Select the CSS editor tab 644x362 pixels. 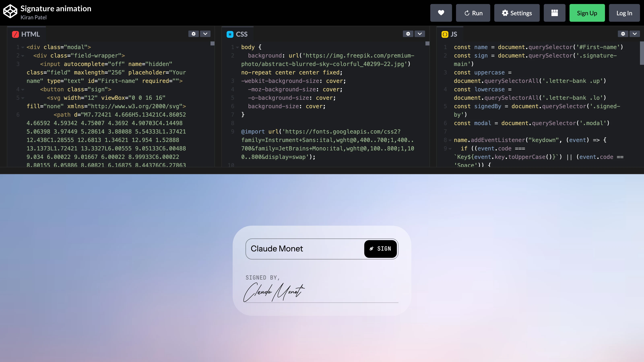coord(237,34)
